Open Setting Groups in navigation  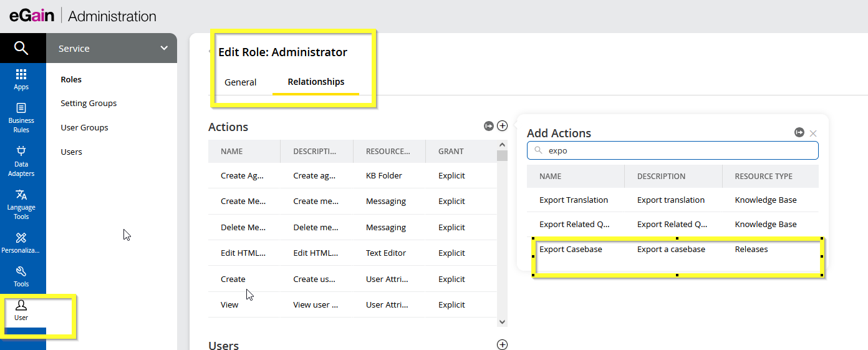89,104
